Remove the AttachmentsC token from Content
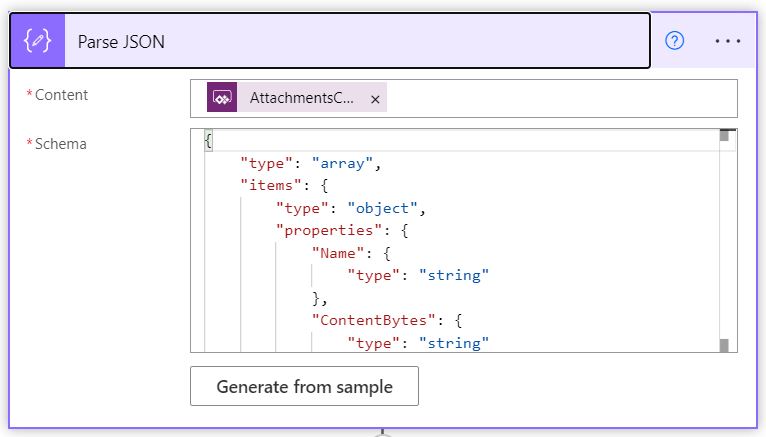Image resolution: width=766 pixels, height=437 pixels. tap(375, 99)
